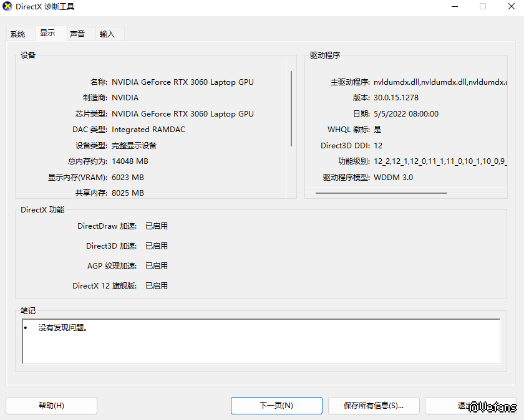Click the date 5/5/2022 08:00:00
524x420 pixels.
pyautogui.click(x=406, y=114)
